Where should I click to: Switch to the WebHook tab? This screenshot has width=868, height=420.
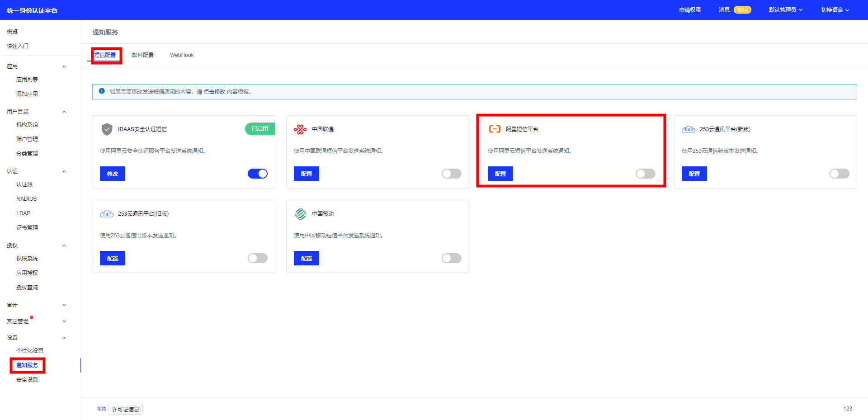[182, 55]
